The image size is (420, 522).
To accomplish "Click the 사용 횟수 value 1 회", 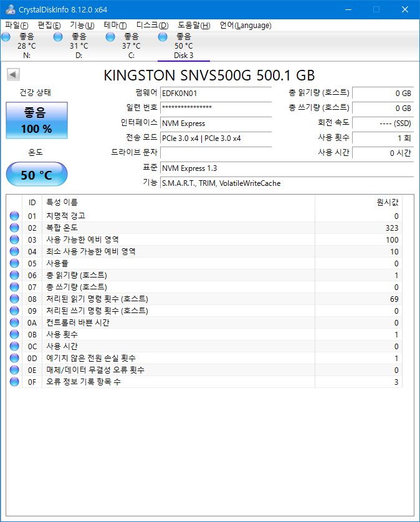I will click(383, 138).
